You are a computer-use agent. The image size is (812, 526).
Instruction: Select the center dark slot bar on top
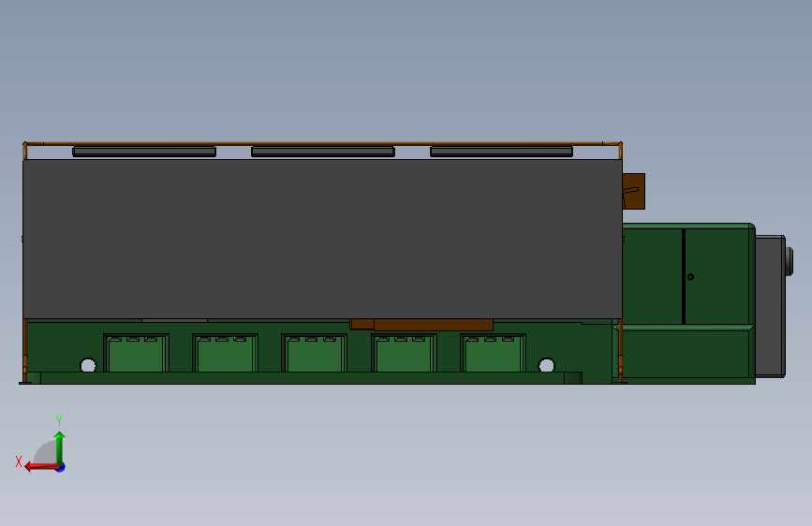click(323, 152)
